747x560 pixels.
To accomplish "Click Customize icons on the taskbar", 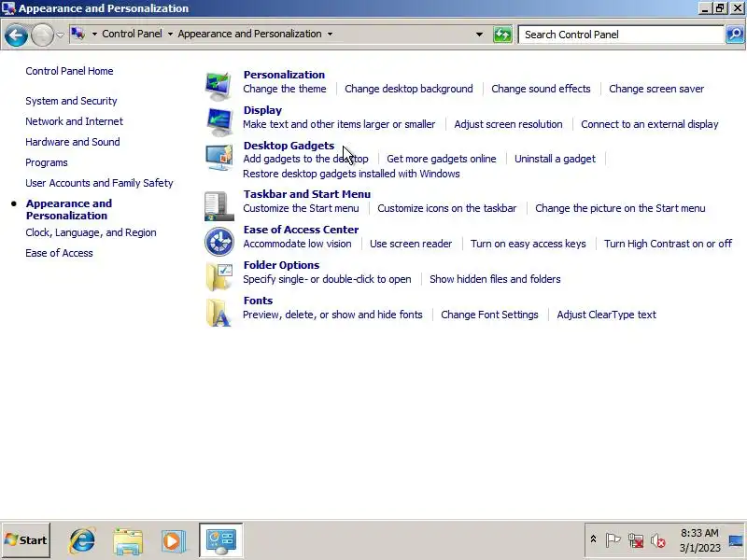I will 447,208.
